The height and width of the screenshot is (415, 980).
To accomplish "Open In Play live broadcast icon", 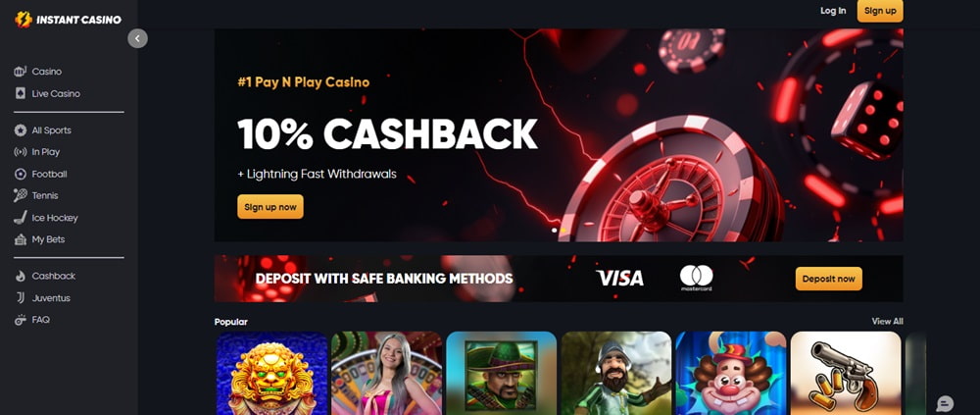I will pos(20,152).
